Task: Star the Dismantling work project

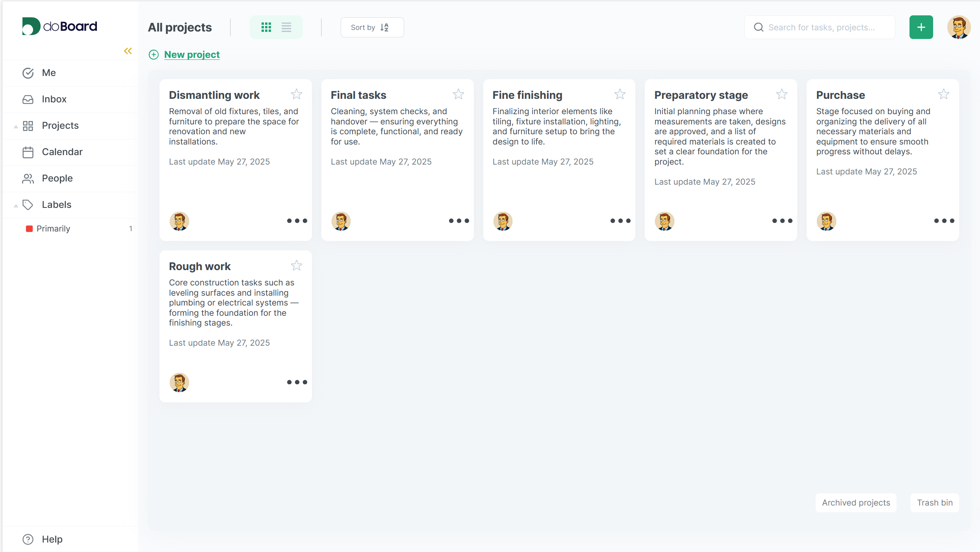Action: pos(297,94)
